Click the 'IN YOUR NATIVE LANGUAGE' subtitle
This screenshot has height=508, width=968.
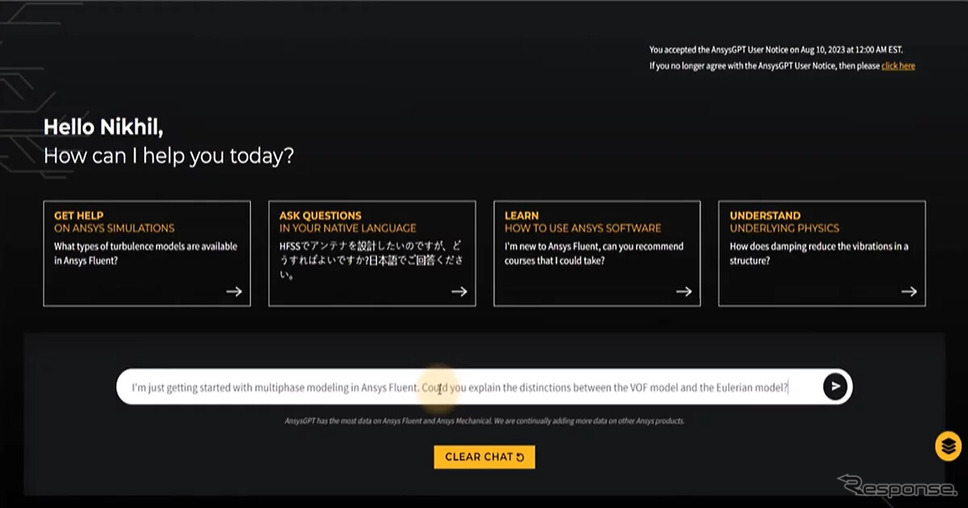(348, 228)
